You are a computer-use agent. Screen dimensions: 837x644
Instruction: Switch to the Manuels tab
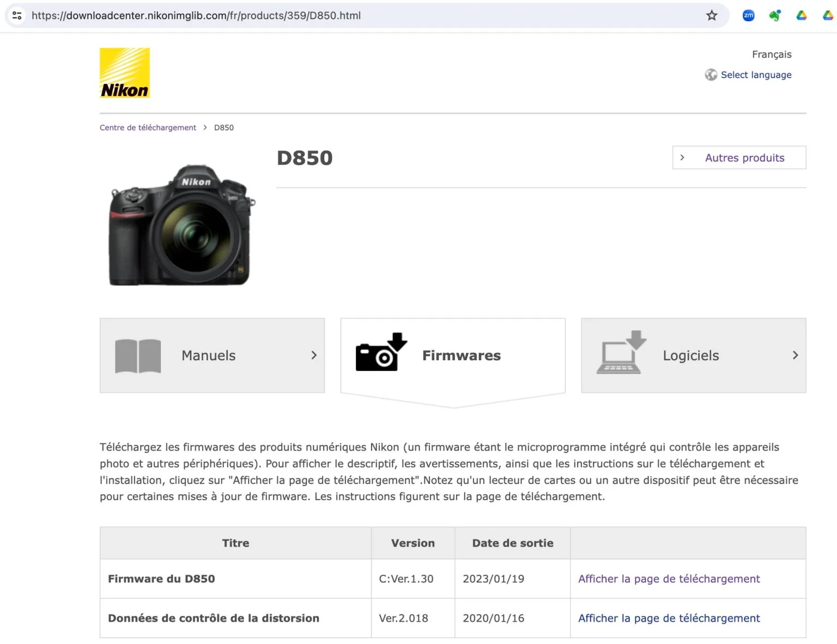pos(209,355)
